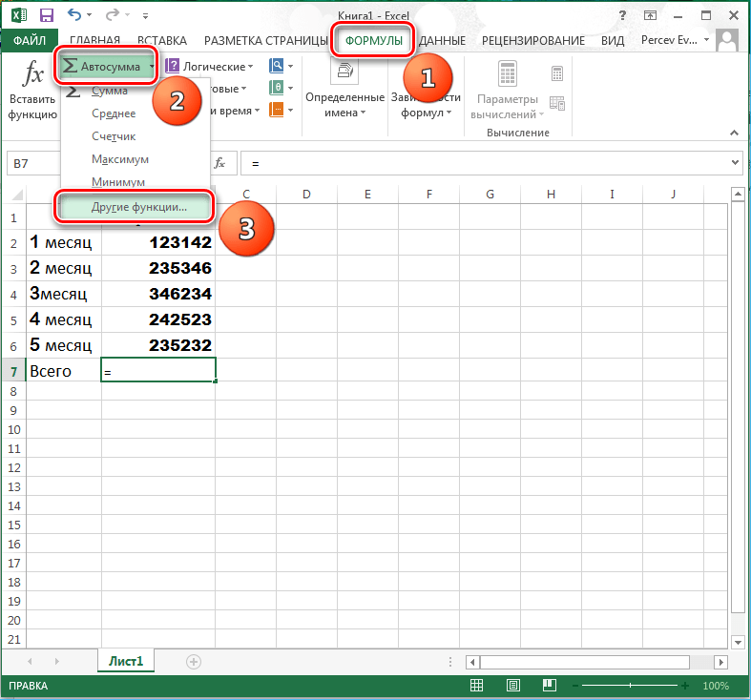Click the Calculate Now small calculator icon

point(556,73)
